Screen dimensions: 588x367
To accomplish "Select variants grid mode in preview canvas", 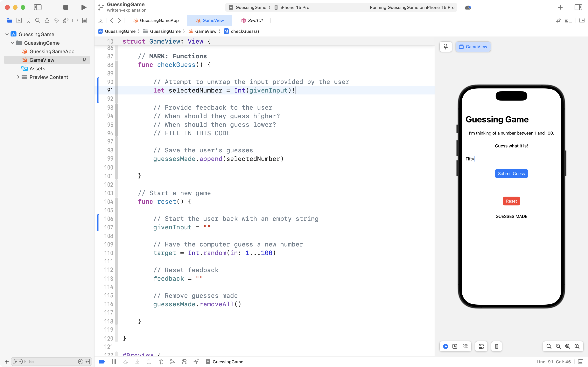I will tap(465, 346).
